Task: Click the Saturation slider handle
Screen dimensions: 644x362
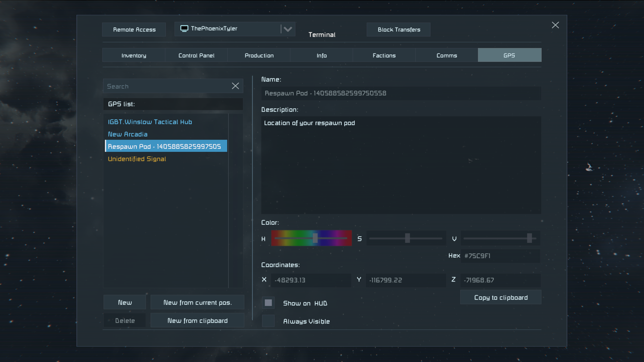Action: click(x=408, y=238)
